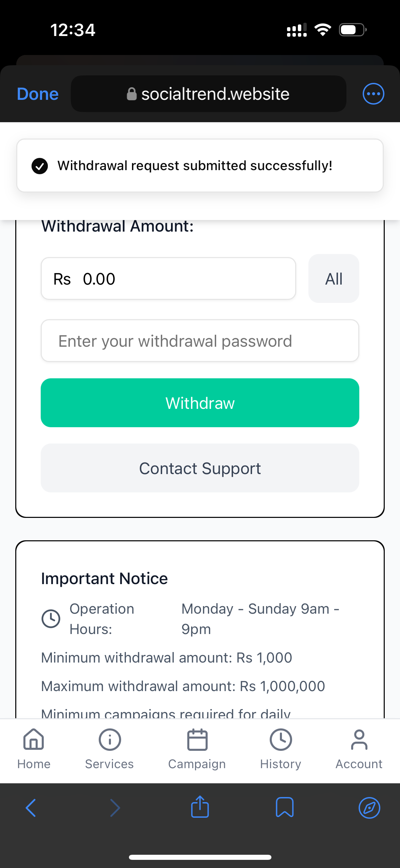Screen dimensions: 400x868
Task: Tap the browser back arrow
Action: point(31,808)
